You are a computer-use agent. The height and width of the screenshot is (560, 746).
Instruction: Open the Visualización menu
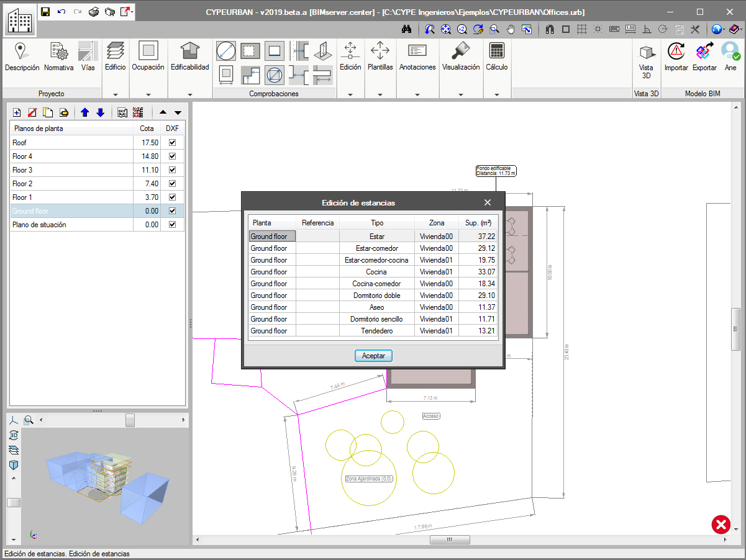click(x=461, y=57)
